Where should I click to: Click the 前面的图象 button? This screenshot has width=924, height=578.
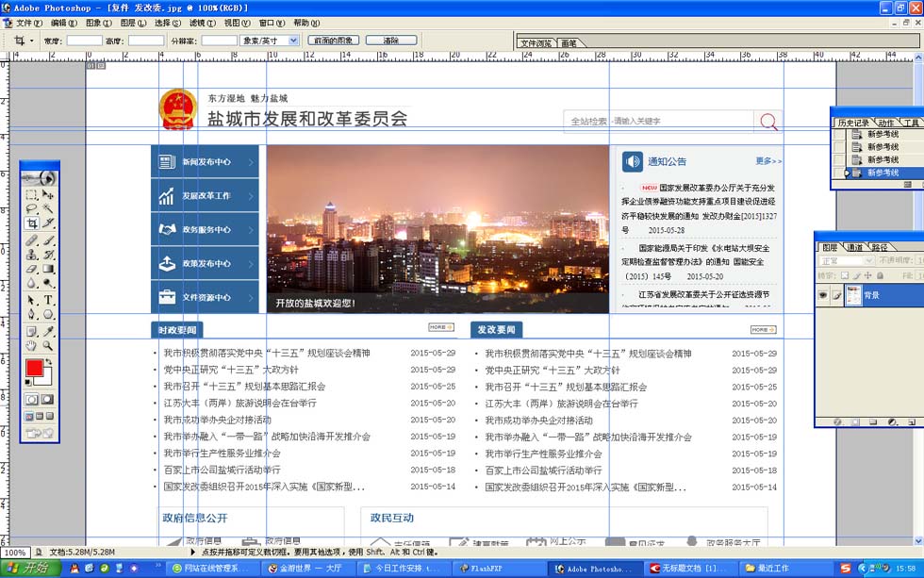(x=334, y=41)
